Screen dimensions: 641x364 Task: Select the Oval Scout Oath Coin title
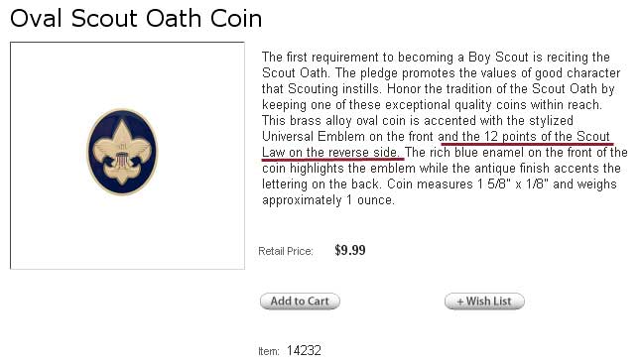coord(136,19)
